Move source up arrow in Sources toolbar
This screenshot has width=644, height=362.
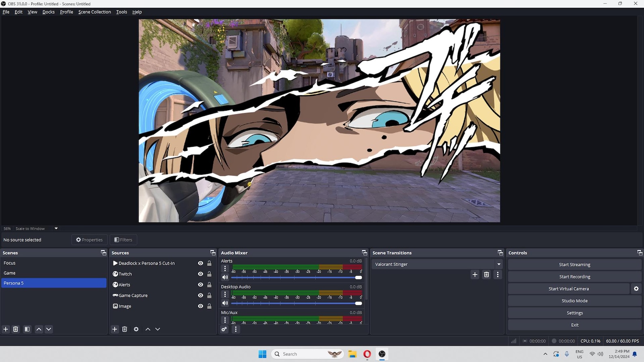pyautogui.click(x=148, y=329)
